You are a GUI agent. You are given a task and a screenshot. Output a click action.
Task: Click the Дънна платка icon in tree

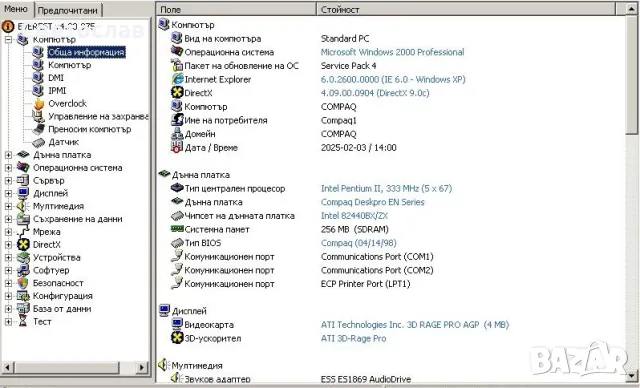[x=23, y=155]
